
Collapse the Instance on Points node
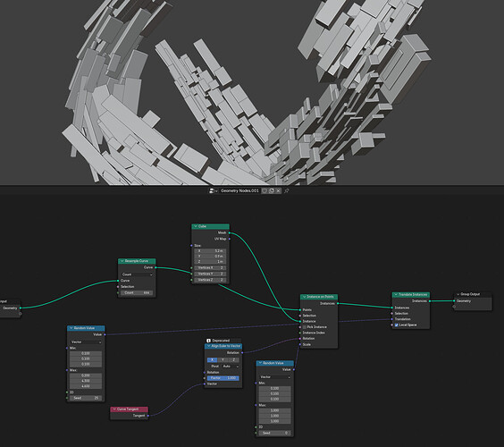[x=304, y=297]
